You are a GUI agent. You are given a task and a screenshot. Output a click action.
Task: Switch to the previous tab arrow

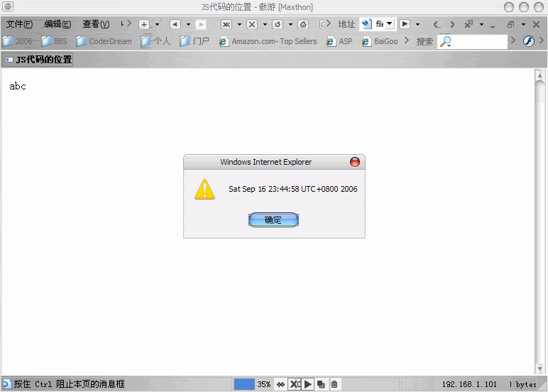[x=436, y=24]
